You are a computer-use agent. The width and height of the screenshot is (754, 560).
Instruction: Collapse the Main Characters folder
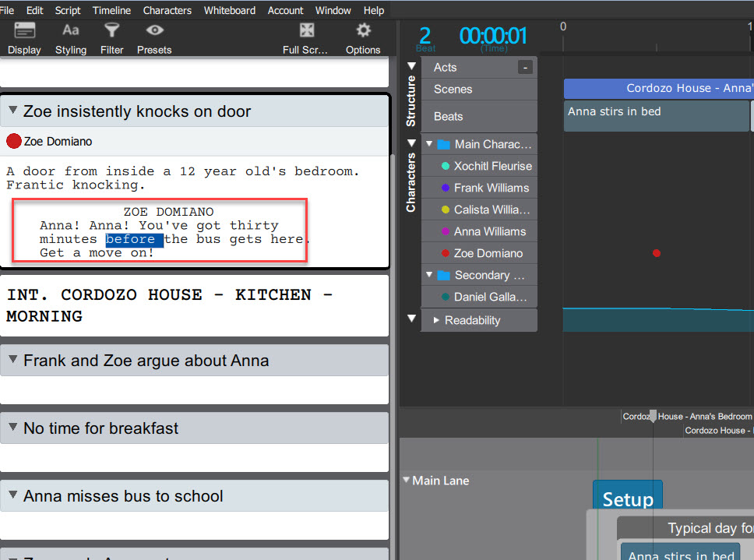point(429,144)
